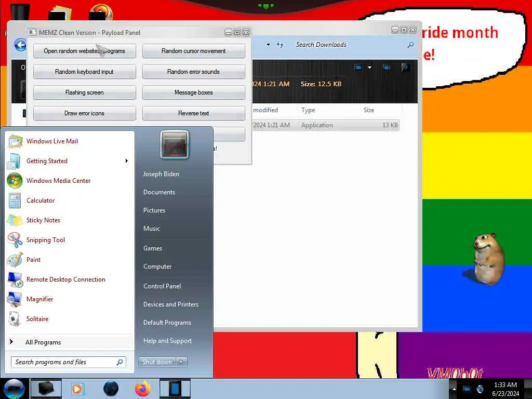
Task: Click the back arrow in Explorer window
Action: (20, 45)
